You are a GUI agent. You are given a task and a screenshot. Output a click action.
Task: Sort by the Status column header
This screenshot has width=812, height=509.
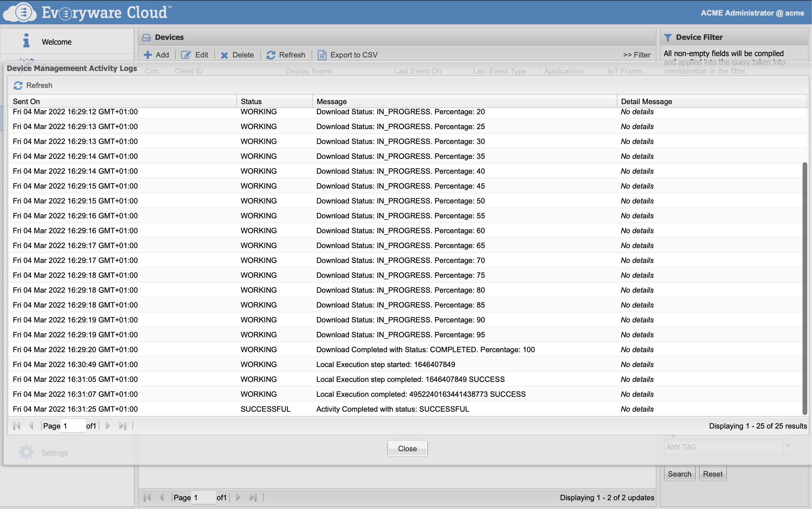pyautogui.click(x=251, y=101)
